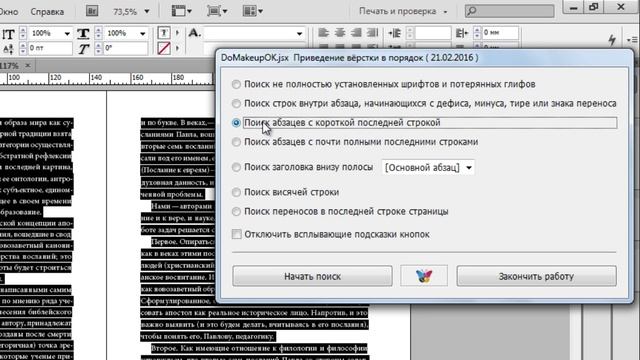640x360 pixels.
Task: Align paragraph text right
Action: (356, 33)
